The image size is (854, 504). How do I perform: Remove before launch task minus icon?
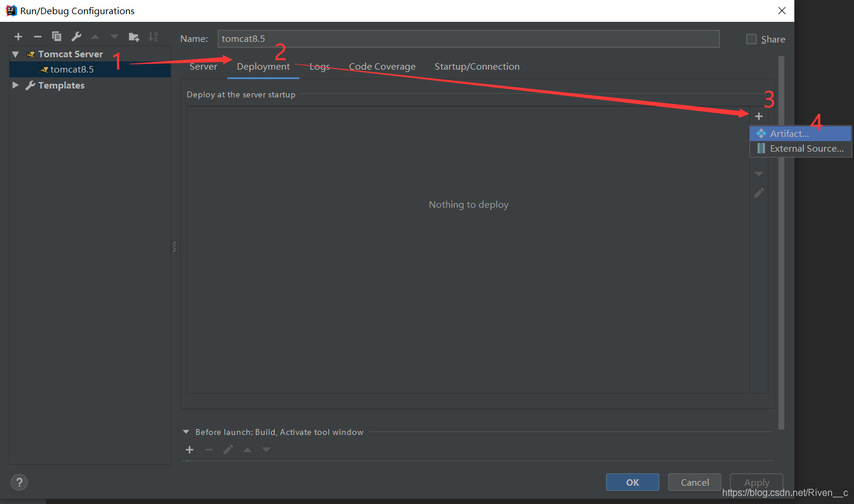pyautogui.click(x=208, y=450)
